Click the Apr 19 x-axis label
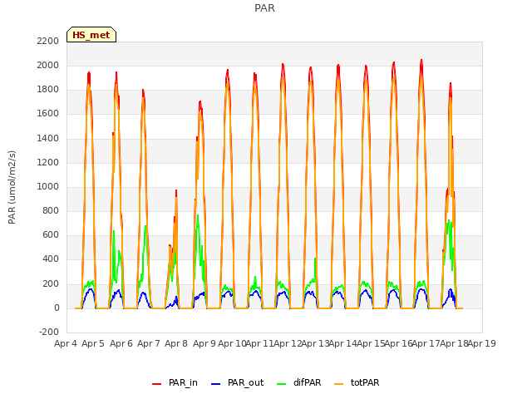Image resolution: width=532 pixels, height=399 pixels. pos(482,343)
